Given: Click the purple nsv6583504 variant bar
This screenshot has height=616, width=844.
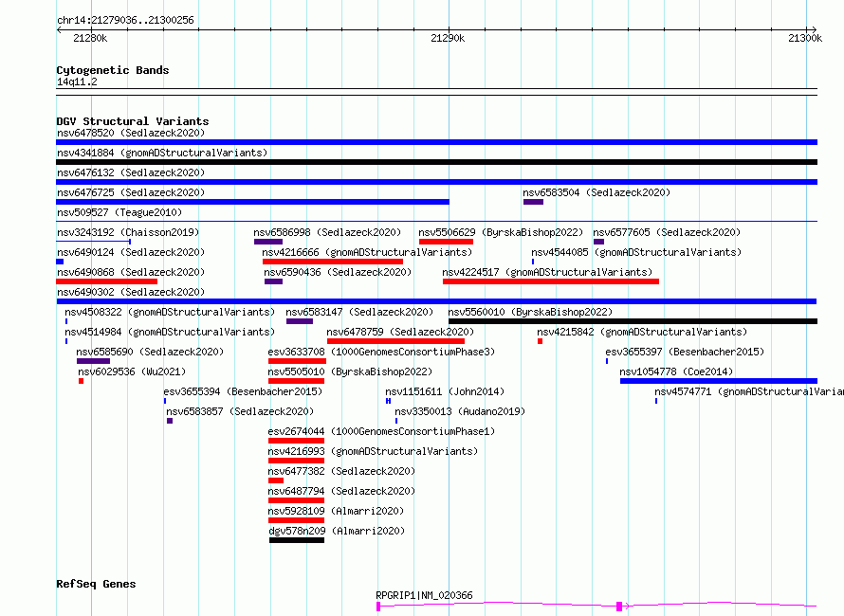Looking at the screenshot, I should tap(533, 202).
